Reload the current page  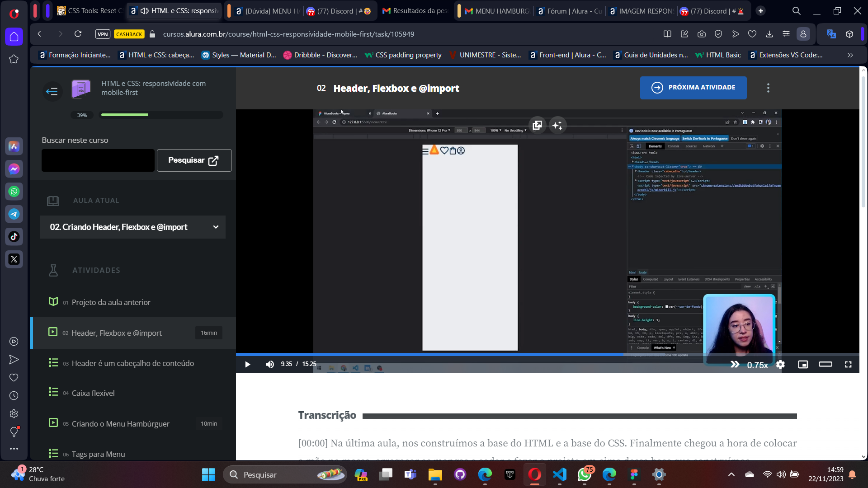[x=78, y=34]
